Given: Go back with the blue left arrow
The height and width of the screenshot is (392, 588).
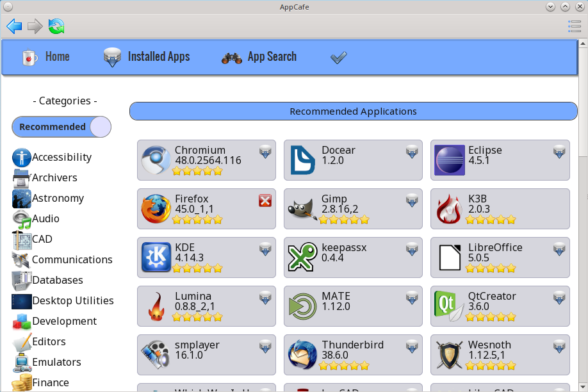Looking at the screenshot, I should click(14, 26).
